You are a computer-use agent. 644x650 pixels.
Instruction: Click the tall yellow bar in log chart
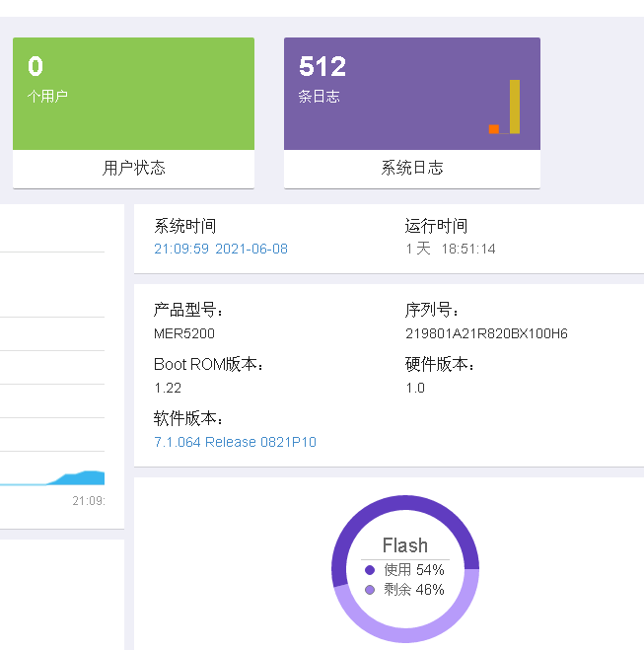point(514,107)
